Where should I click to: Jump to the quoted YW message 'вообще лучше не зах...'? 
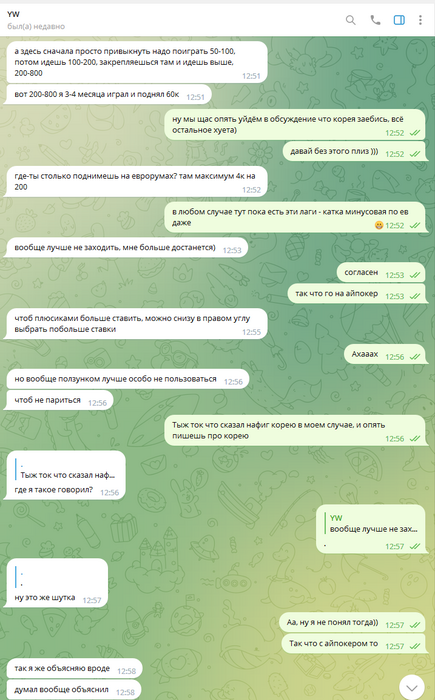point(371,524)
